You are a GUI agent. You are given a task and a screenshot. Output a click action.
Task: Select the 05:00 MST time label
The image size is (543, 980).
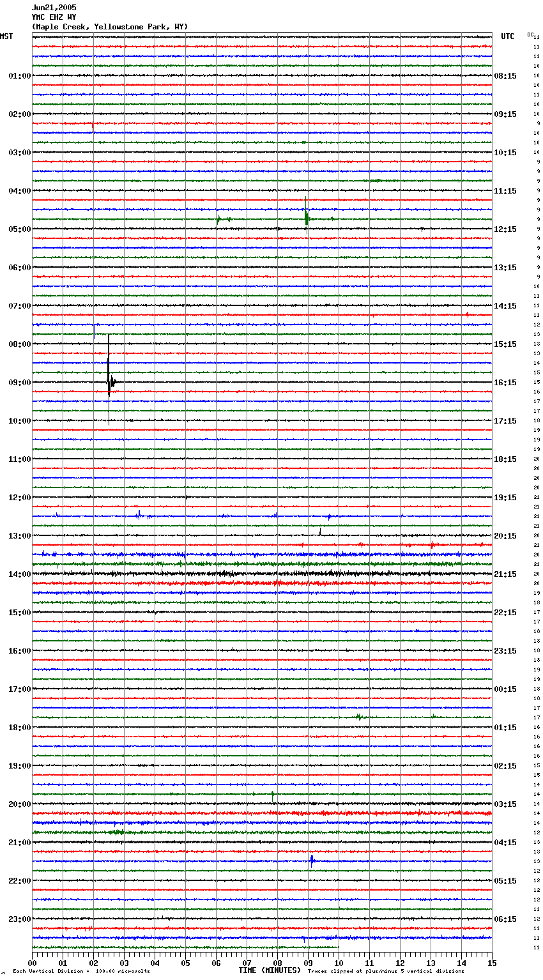pyautogui.click(x=20, y=229)
